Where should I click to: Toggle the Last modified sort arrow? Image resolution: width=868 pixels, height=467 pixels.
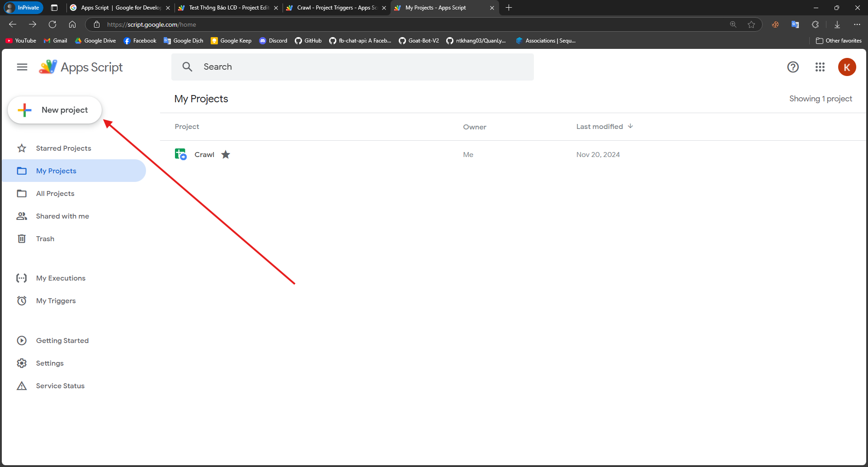[630, 126]
